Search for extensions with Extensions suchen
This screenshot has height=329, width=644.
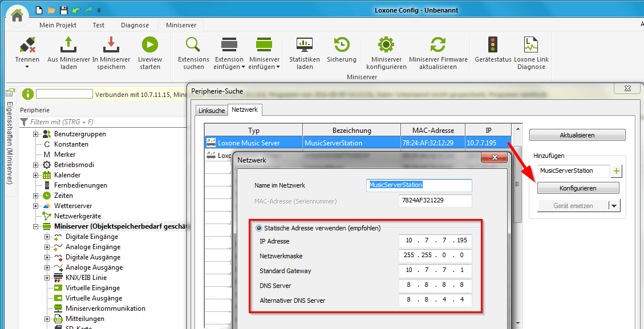(193, 44)
